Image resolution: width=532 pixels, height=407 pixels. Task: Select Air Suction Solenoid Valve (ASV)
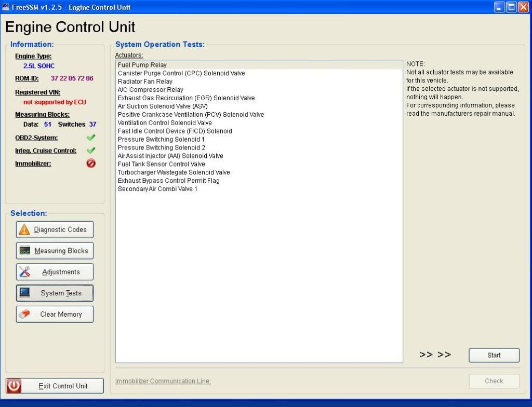[259, 106]
